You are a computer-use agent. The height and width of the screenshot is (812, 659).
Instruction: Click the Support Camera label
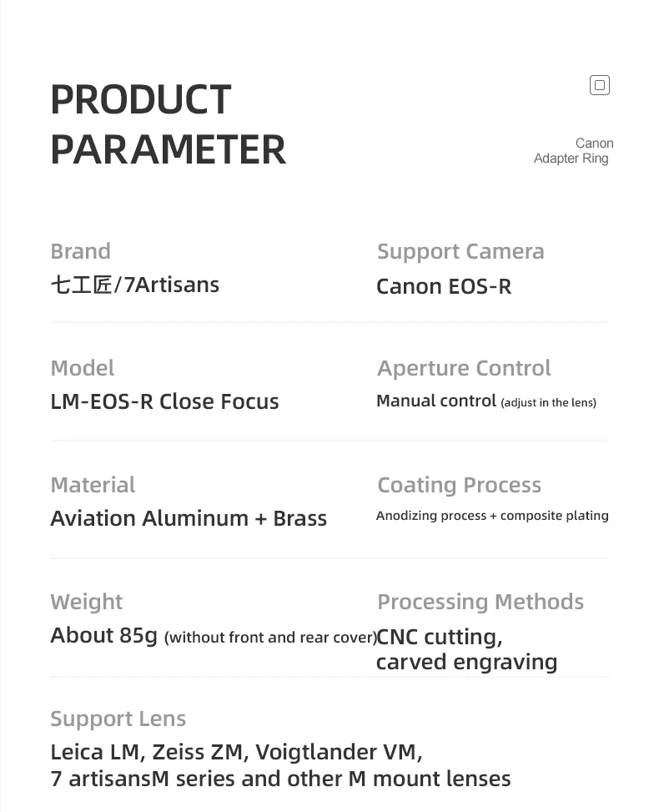pos(460,252)
